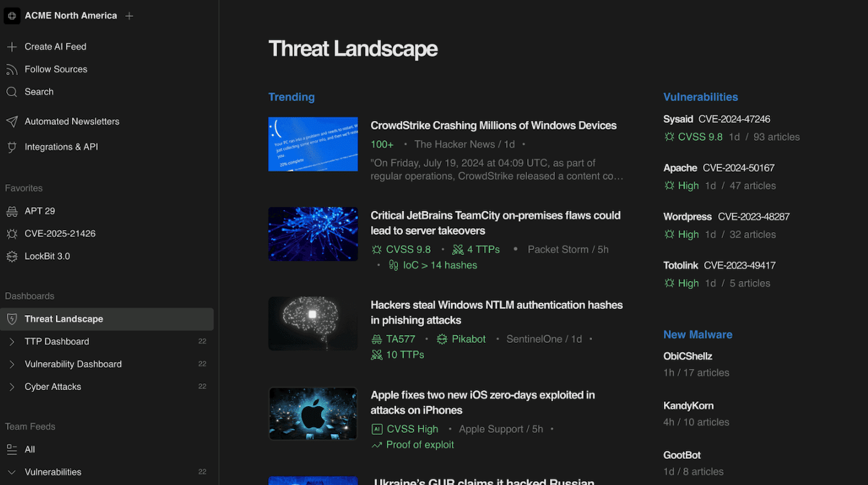Image resolution: width=868 pixels, height=485 pixels.
Task: Click the Search magnifier icon in sidebar
Action: pyautogui.click(x=12, y=92)
